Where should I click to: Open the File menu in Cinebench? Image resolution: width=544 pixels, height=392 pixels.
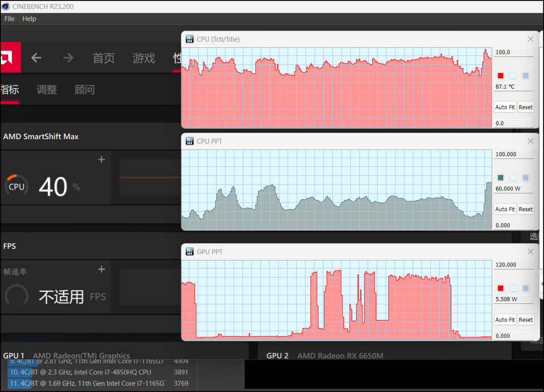10,19
